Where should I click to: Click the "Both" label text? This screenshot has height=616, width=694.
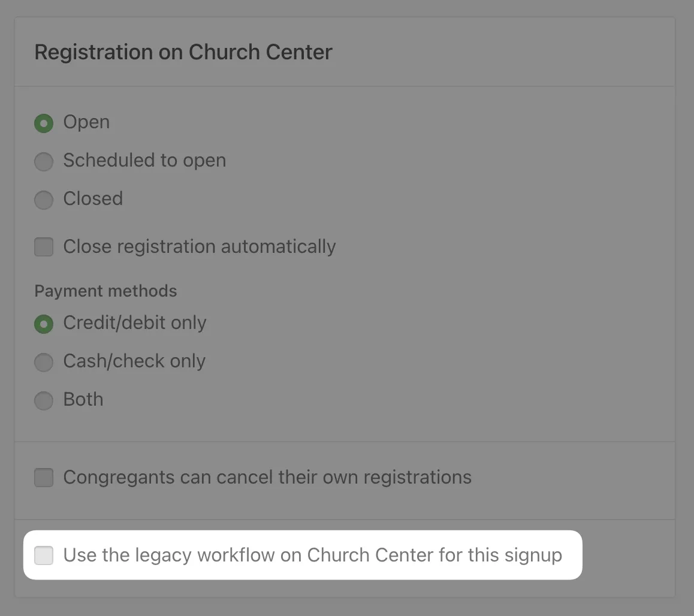(83, 400)
